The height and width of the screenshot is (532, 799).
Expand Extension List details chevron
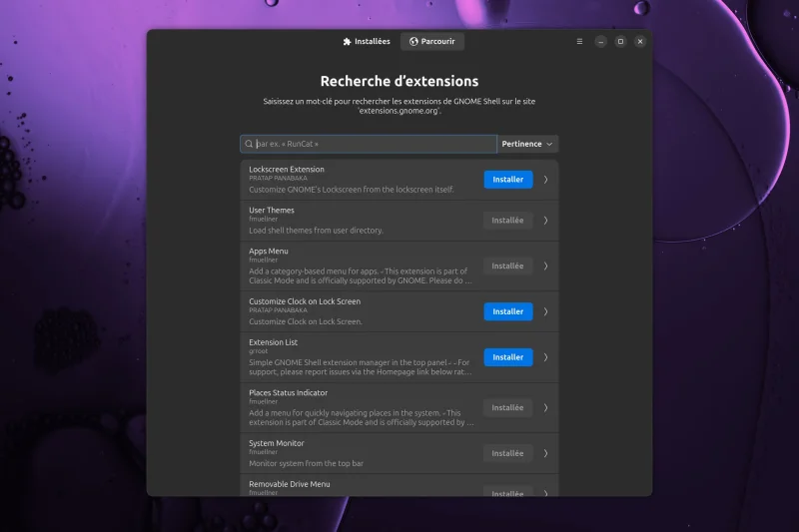[545, 357]
